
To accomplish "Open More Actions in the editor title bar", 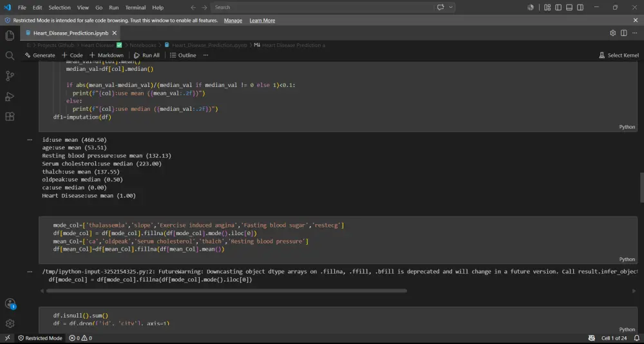I will tap(635, 33).
